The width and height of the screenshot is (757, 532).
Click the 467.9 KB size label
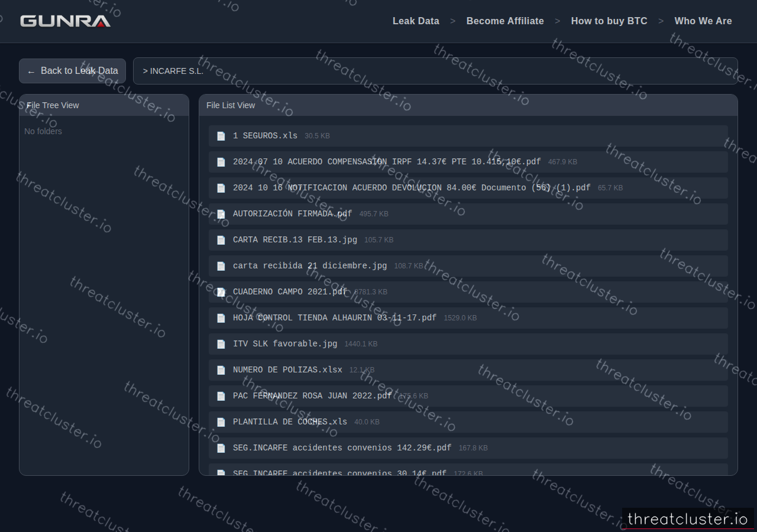point(562,162)
